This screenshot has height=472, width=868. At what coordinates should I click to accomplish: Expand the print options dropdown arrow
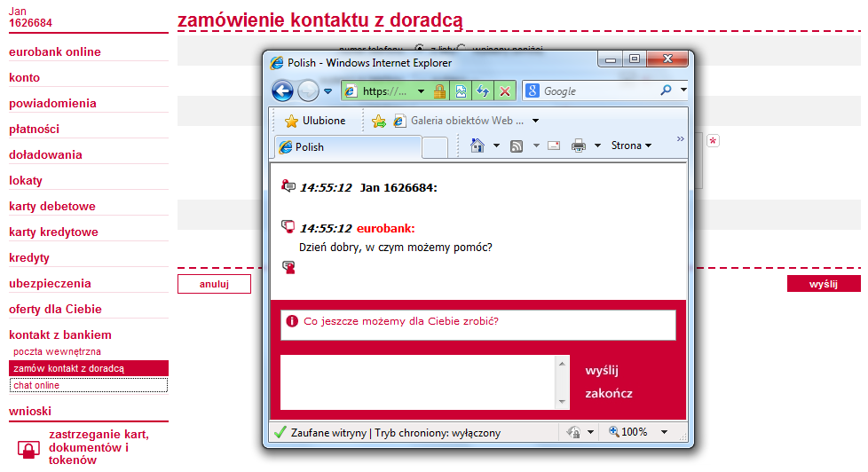[597, 146]
